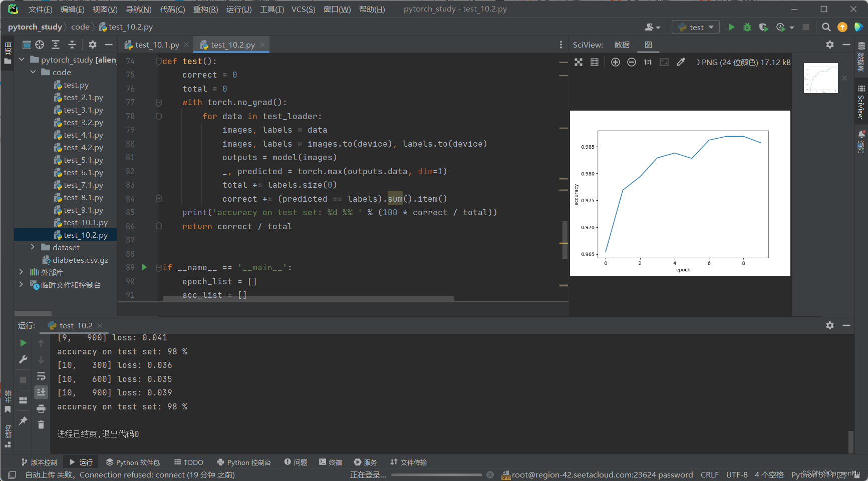Open 重构(R) menu
This screenshot has width=868, height=481.
[205, 9]
